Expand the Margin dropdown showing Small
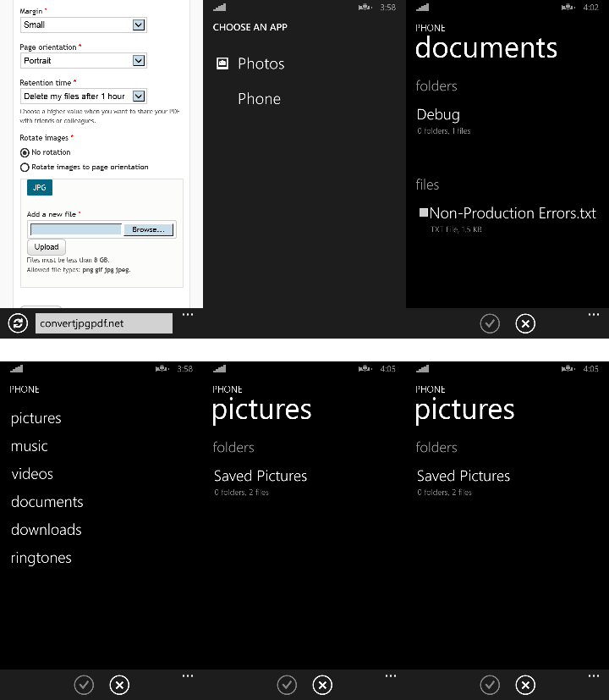609x700 pixels. (x=84, y=25)
